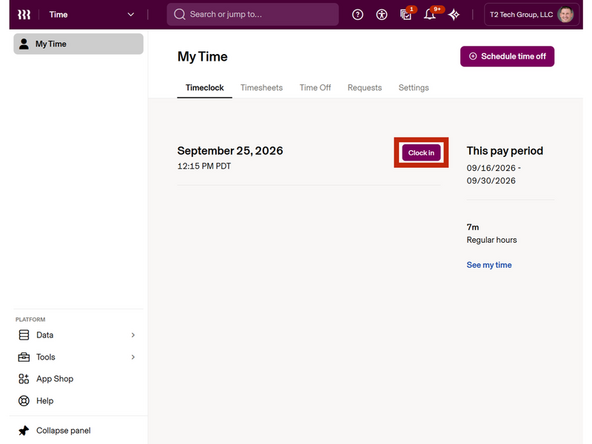Open the See my time link
Screen dimensions: 592x444
pyautogui.click(x=489, y=265)
